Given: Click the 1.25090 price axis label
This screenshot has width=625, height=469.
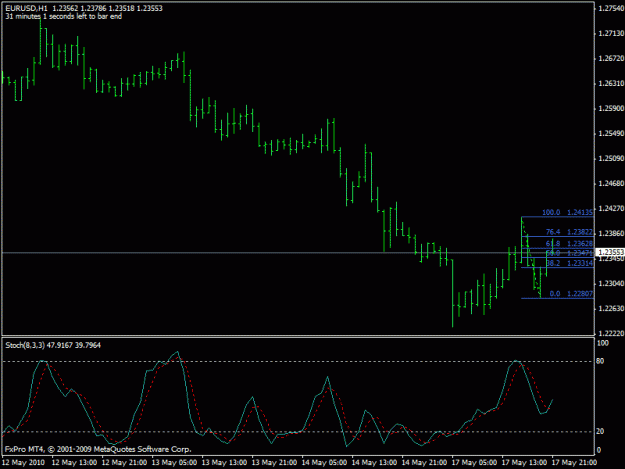Looking at the screenshot, I should [611, 159].
